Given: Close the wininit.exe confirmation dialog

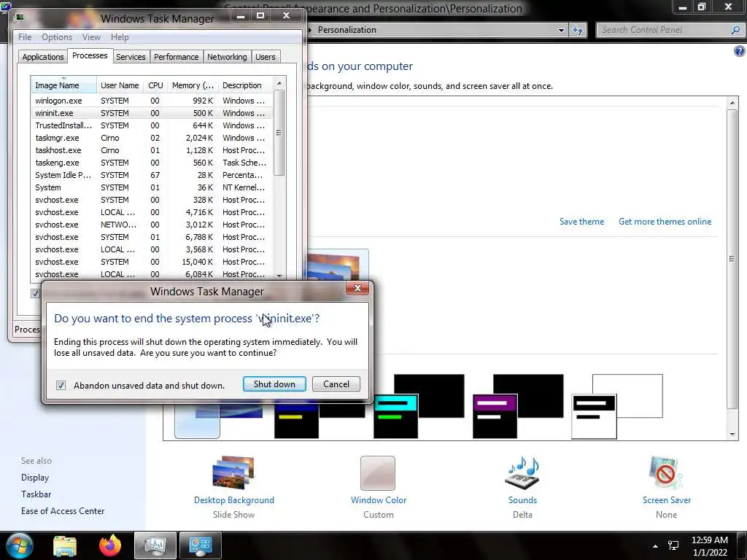Looking at the screenshot, I should tap(357, 288).
